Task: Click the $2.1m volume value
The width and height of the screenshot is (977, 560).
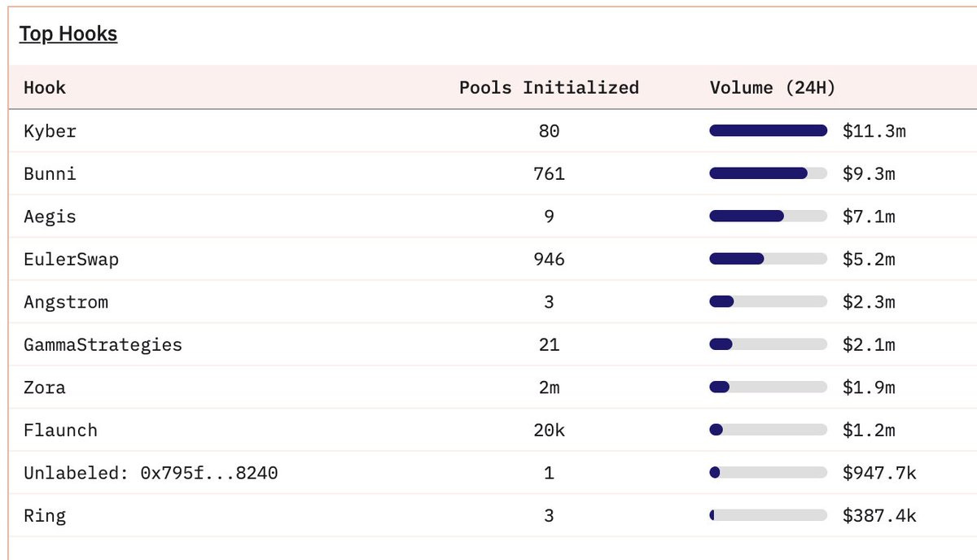Action: (869, 345)
